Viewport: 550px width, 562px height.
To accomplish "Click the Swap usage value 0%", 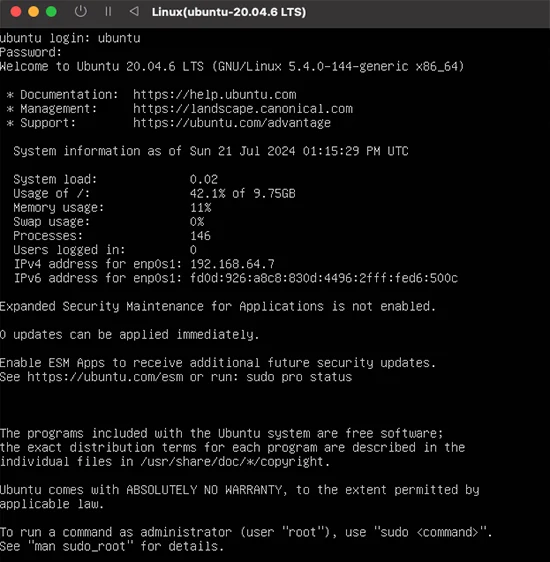I will point(197,222).
